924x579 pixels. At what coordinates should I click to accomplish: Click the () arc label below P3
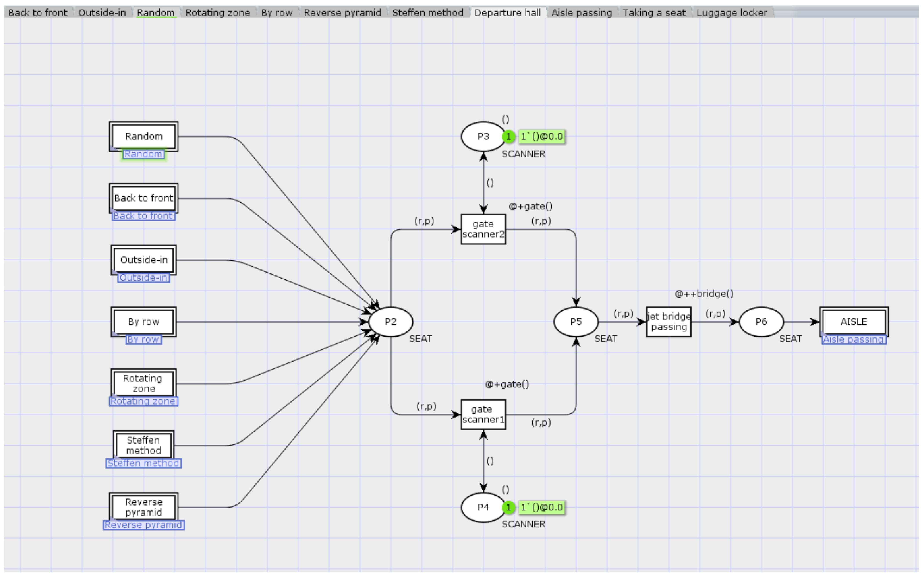click(x=490, y=183)
